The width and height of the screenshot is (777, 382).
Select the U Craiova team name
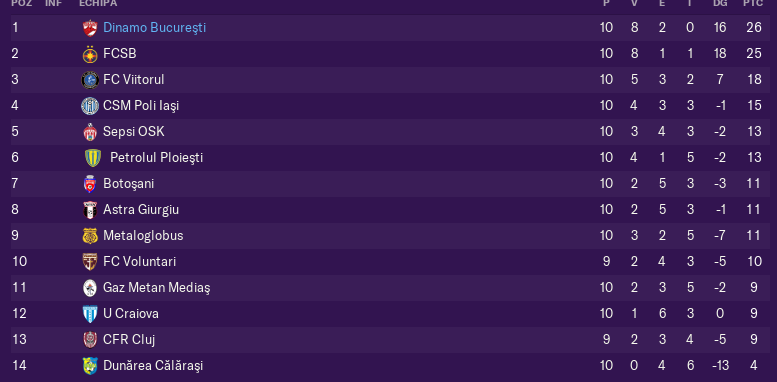(131, 314)
